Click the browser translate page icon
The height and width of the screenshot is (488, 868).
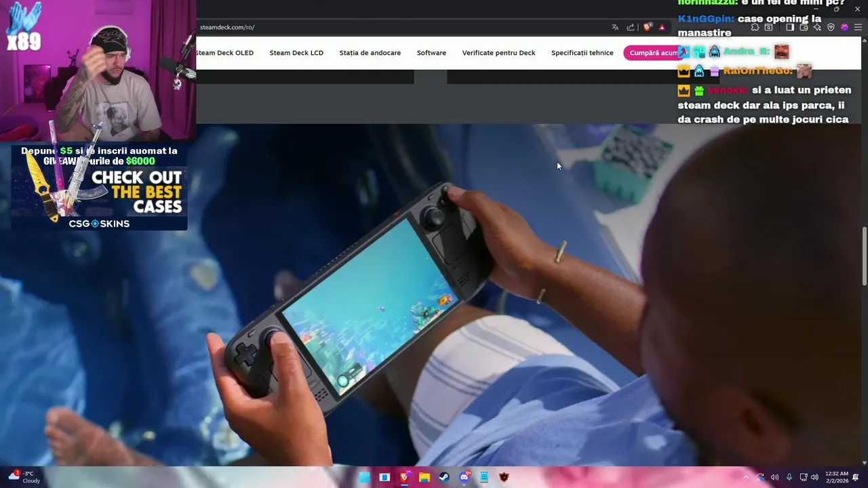[x=615, y=27]
